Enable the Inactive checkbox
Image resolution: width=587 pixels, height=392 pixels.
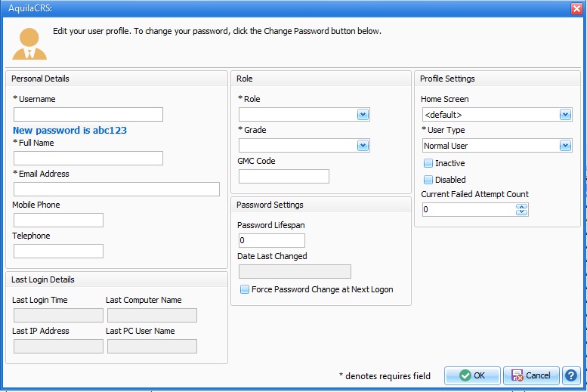tap(428, 163)
